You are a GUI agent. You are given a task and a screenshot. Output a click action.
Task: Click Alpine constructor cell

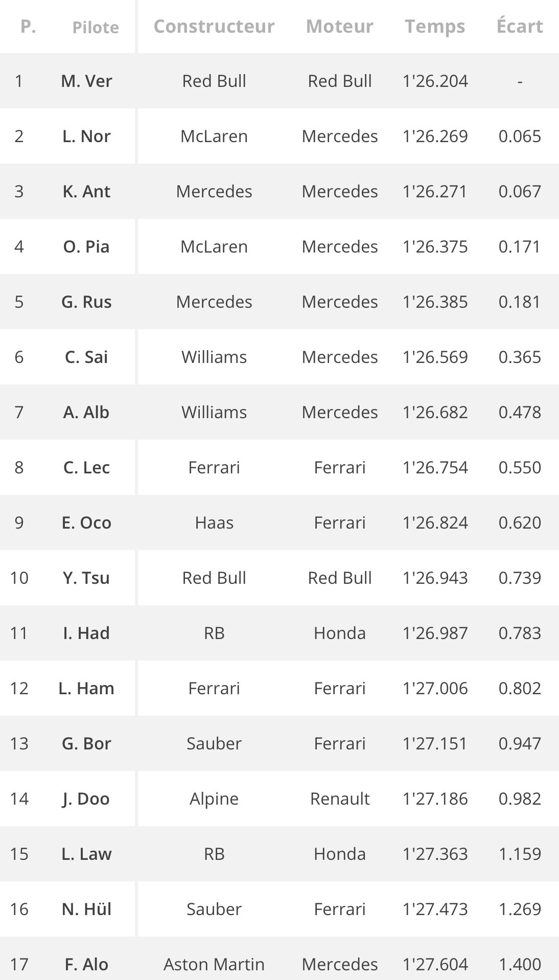click(x=214, y=799)
